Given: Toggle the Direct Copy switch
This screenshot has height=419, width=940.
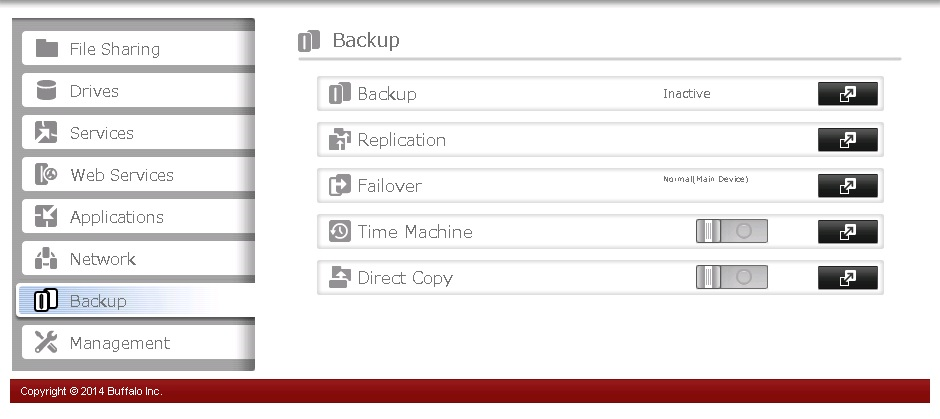Looking at the screenshot, I should 731,278.
